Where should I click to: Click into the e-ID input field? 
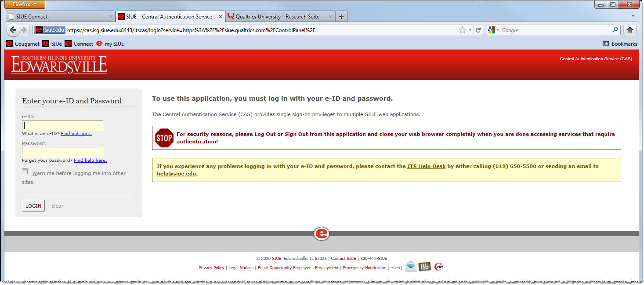point(63,125)
